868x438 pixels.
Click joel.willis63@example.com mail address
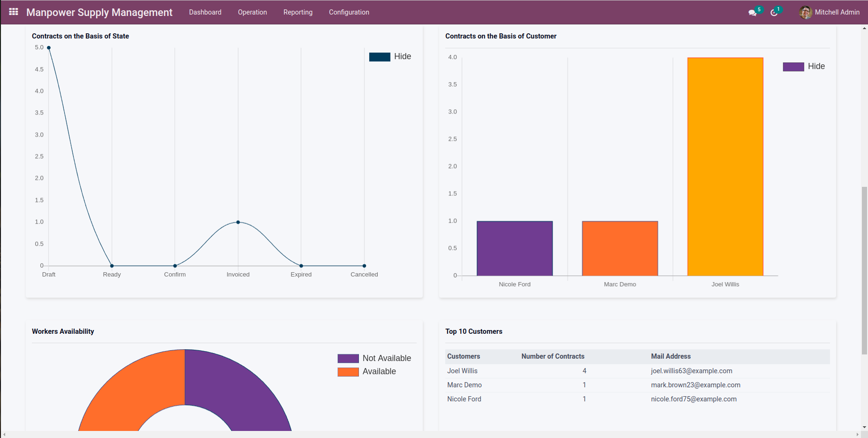pyautogui.click(x=692, y=371)
